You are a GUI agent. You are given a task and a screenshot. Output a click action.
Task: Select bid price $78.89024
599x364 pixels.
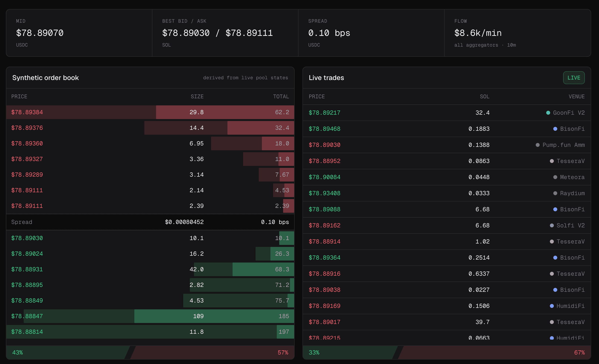[x=27, y=254]
